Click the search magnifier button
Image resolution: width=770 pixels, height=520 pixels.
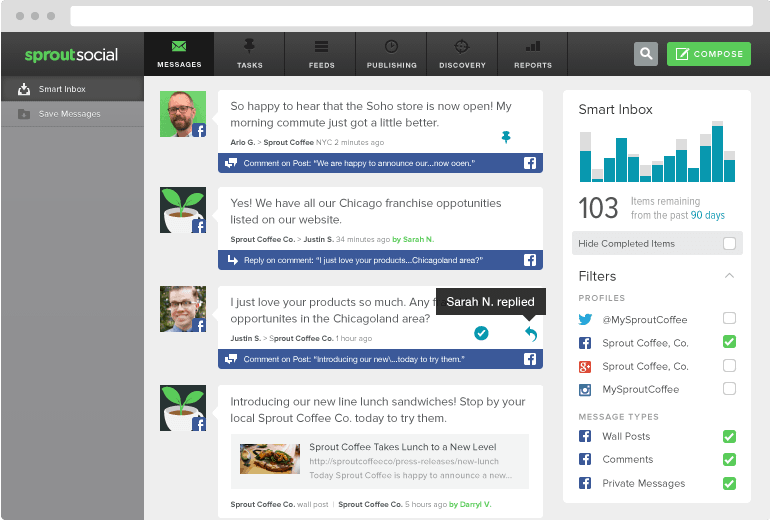pos(646,54)
